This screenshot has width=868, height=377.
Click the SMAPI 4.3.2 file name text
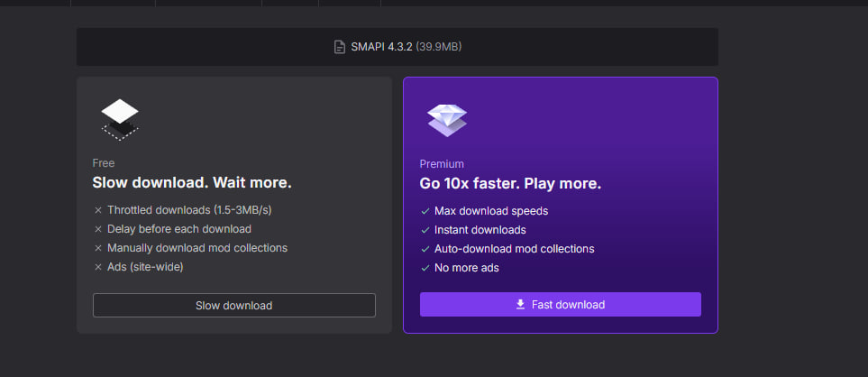pyautogui.click(x=381, y=47)
